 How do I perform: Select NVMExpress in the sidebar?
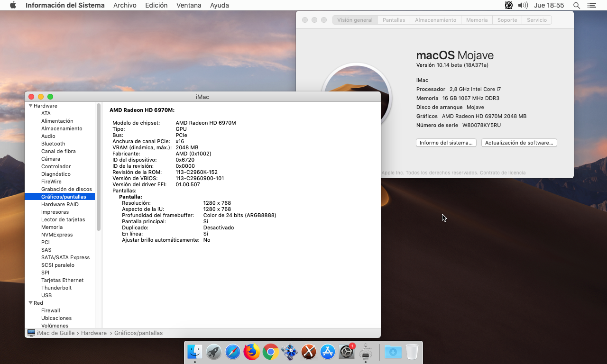click(x=57, y=235)
